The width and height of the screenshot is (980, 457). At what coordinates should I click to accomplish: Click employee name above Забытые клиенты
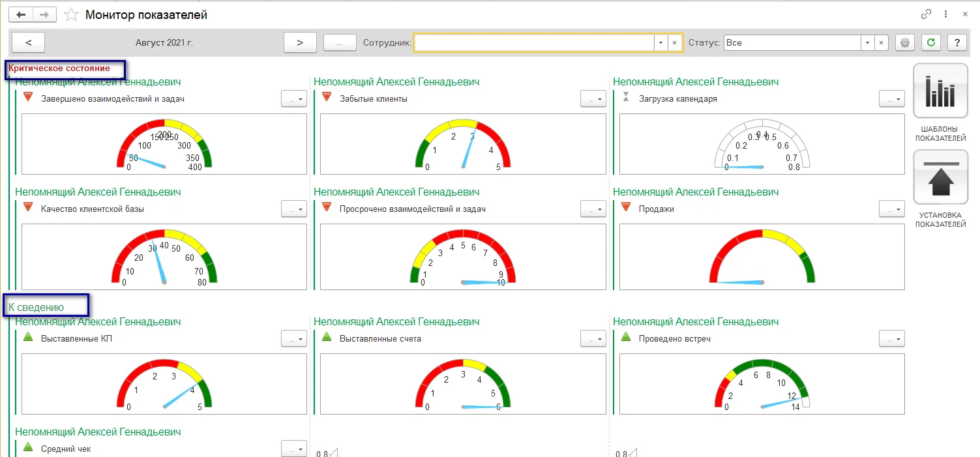click(x=396, y=82)
